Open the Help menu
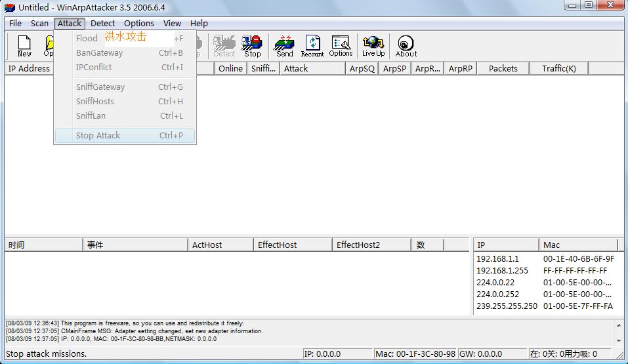 coord(199,23)
